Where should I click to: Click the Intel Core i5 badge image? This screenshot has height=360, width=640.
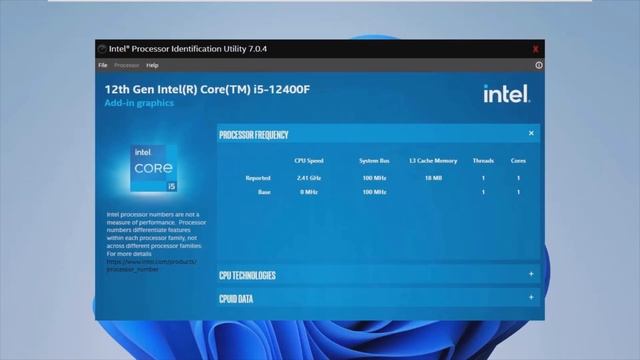[154, 168]
